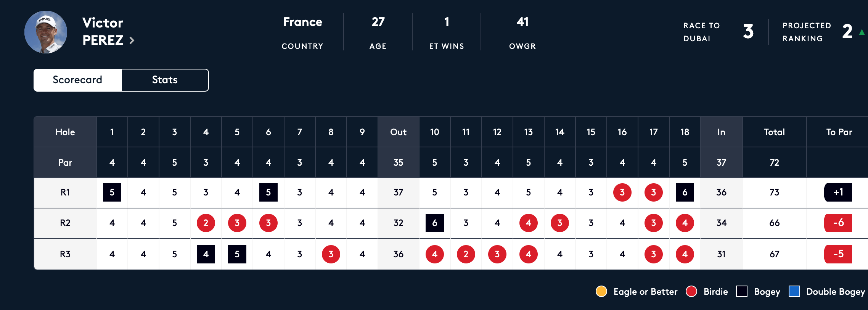Screen dimensions: 868x310
Task: Click the R1 +1 to-par badge
Action: [838, 192]
